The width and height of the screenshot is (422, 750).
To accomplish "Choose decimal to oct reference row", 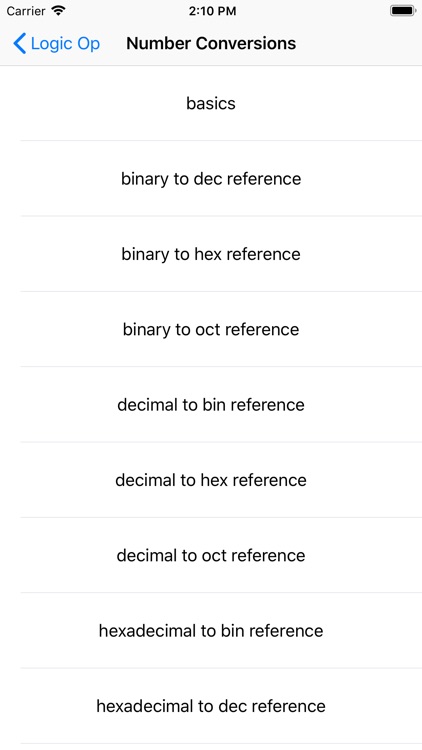I will click(x=211, y=555).
